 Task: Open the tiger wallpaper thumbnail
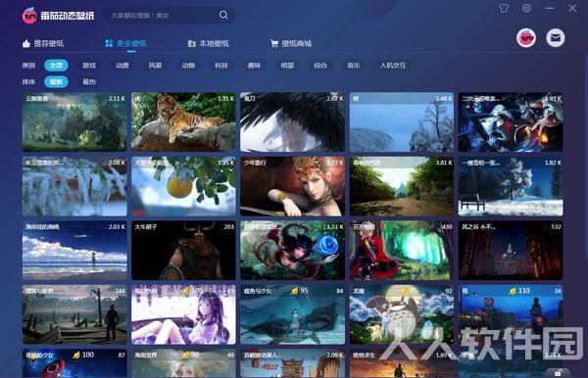tap(183, 121)
